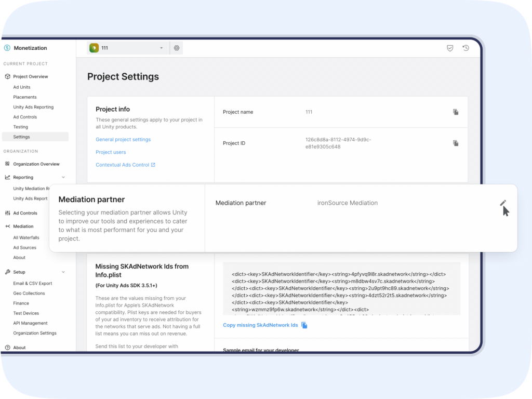Select Placements in the sidebar
532x399 pixels.
tap(25, 97)
